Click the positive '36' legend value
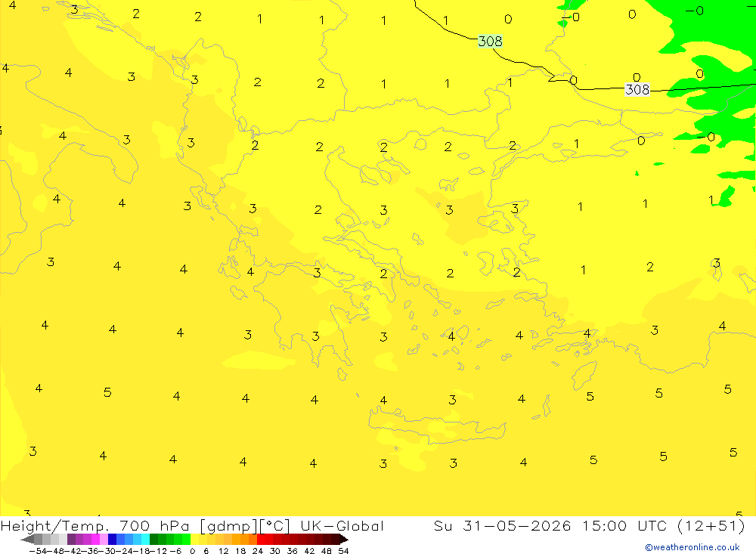The image size is (756, 554). point(292,551)
